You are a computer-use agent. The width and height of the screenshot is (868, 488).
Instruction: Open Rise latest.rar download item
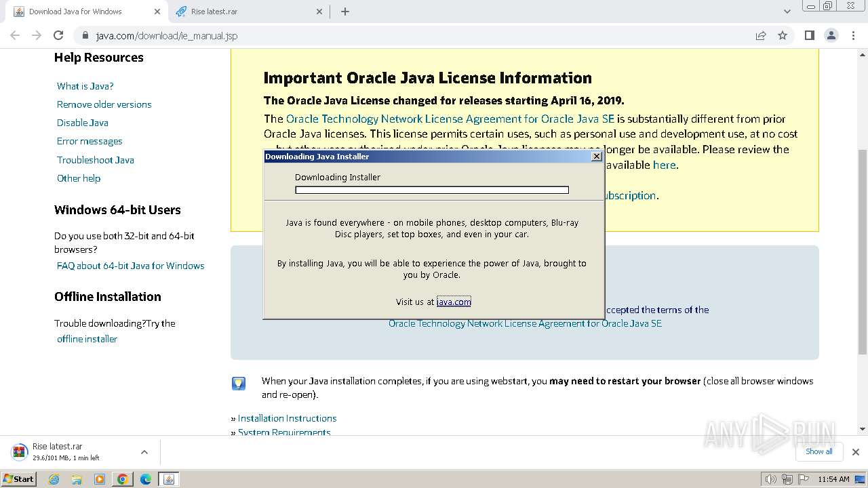(66, 451)
